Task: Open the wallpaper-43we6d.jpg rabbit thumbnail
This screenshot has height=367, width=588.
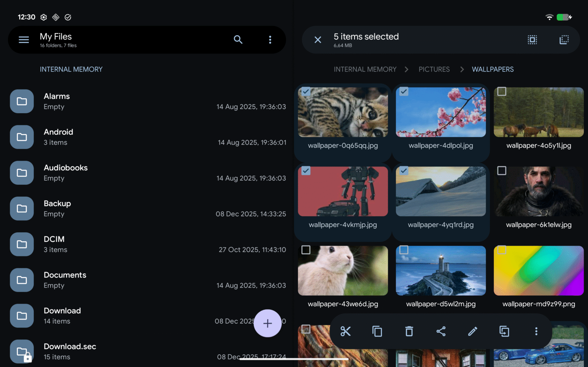Action: point(343,270)
